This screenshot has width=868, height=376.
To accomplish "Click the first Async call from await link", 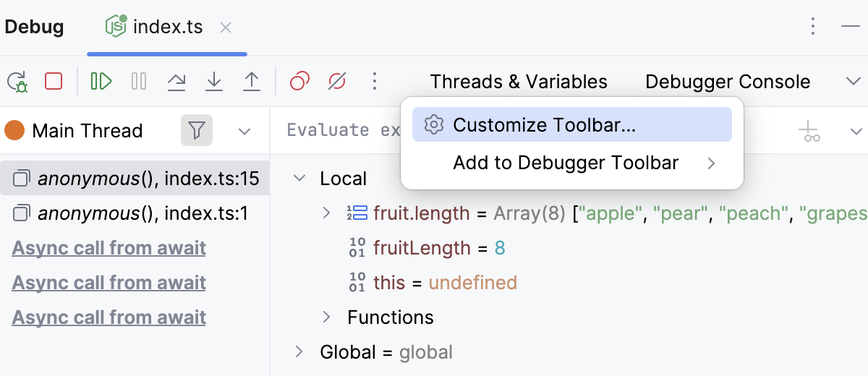I will pyautogui.click(x=109, y=248).
